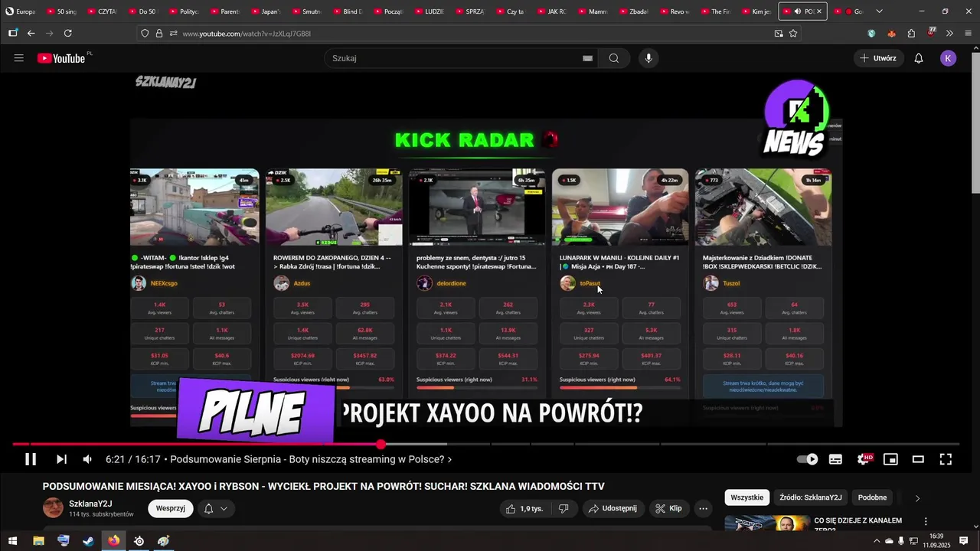Show more filter chips with right arrow
Screen dimensions: 980x551
(x=917, y=498)
